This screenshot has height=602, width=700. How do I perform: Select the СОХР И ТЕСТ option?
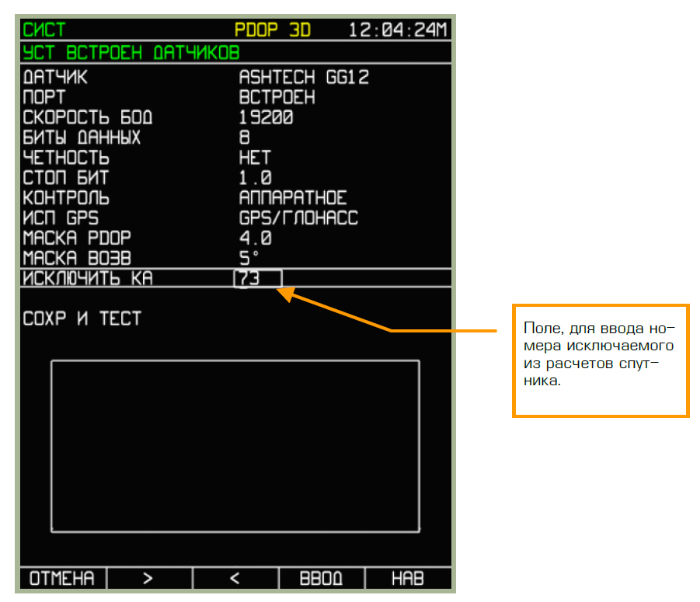82,318
